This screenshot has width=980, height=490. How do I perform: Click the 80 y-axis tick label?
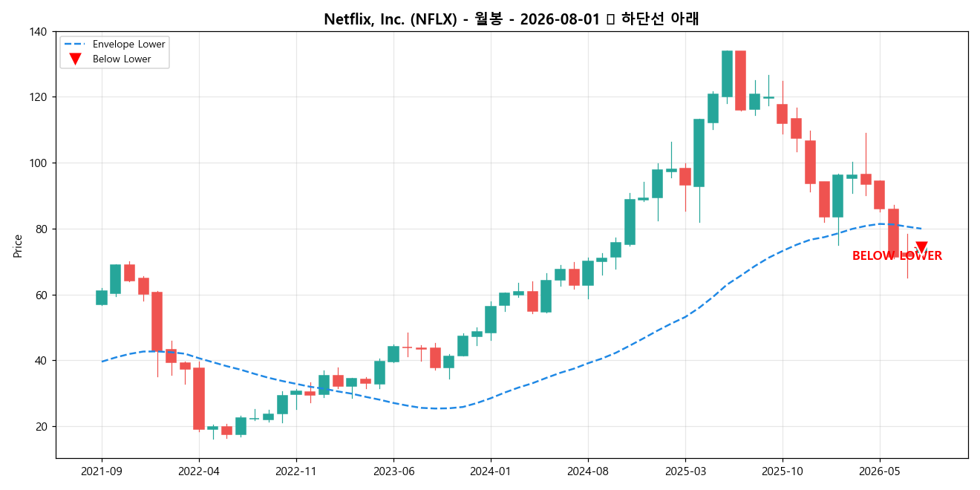42,229
